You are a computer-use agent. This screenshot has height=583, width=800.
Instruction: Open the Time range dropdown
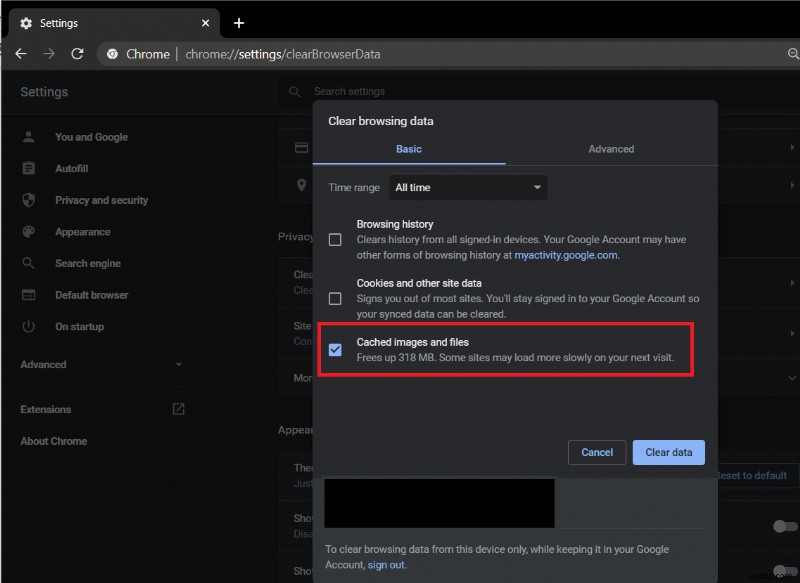coord(467,187)
